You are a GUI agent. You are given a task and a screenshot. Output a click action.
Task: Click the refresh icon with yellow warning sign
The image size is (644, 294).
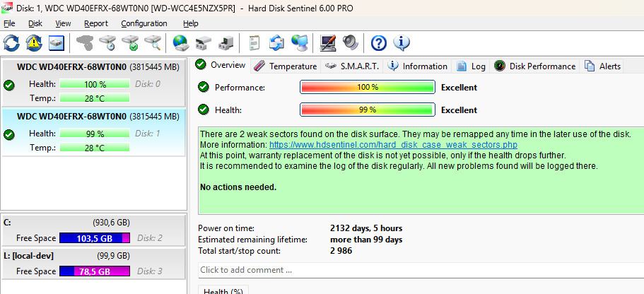click(34, 43)
